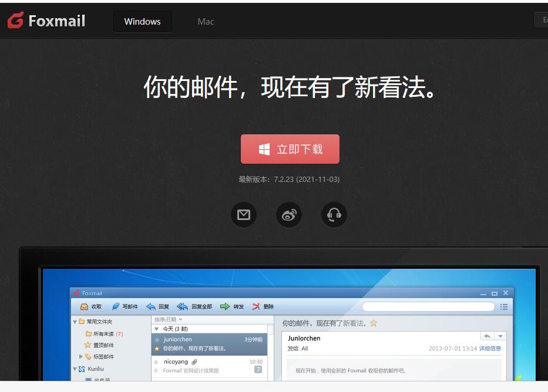548x392 pixels.
Task: Click the 回复 reply arrow icon
Action: click(151, 306)
